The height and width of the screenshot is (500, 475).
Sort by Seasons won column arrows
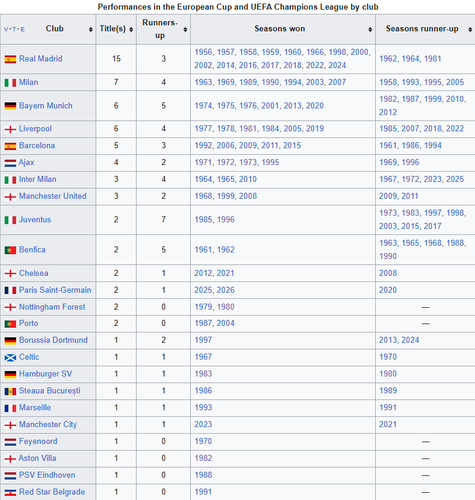point(370,29)
